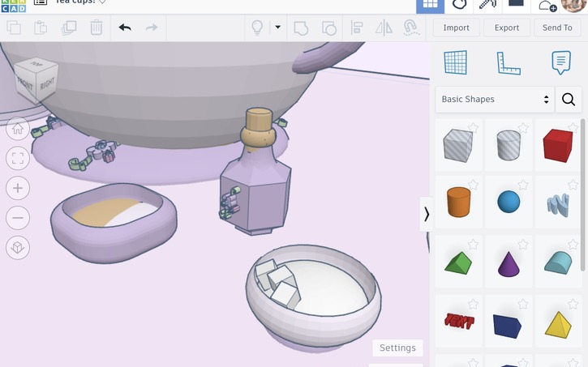The image size is (588, 367).
Task: Click the Delete trash can icon
Action: (x=97, y=28)
